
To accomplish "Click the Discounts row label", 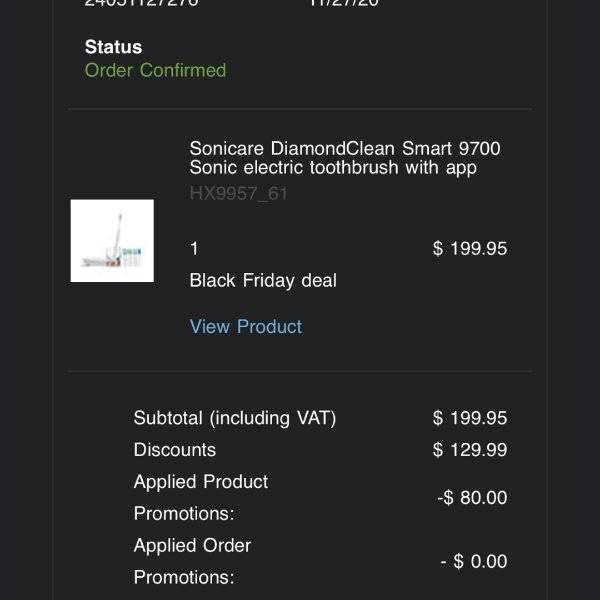I will tap(175, 450).
